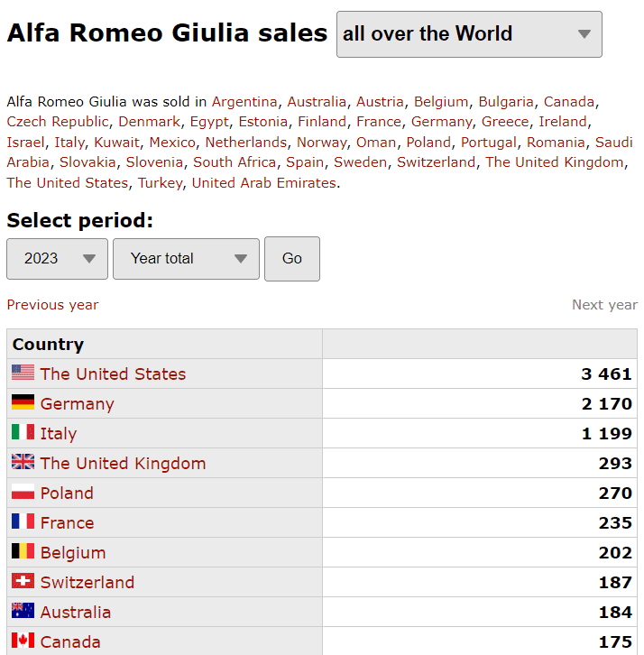Click the German flag icon
Screen dimensions: 644x655
[23, 401]
